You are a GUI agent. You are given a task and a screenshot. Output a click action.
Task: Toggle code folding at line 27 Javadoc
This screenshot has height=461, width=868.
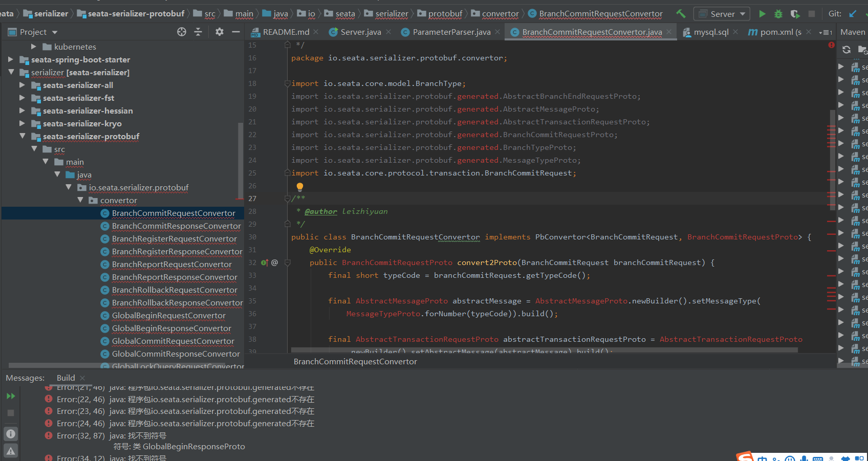click(x=287, y=199)
